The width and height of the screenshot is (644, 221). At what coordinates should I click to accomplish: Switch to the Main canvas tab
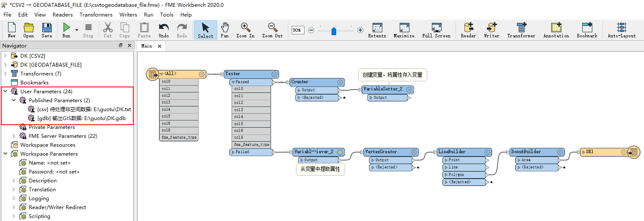pos(146,46)
